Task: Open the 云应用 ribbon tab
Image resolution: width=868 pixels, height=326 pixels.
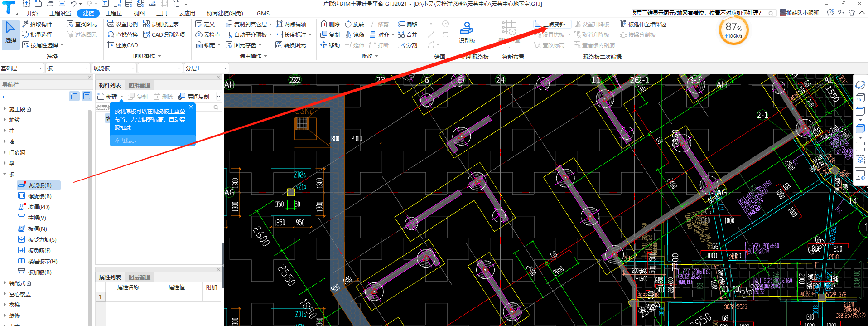Action: 187,13
